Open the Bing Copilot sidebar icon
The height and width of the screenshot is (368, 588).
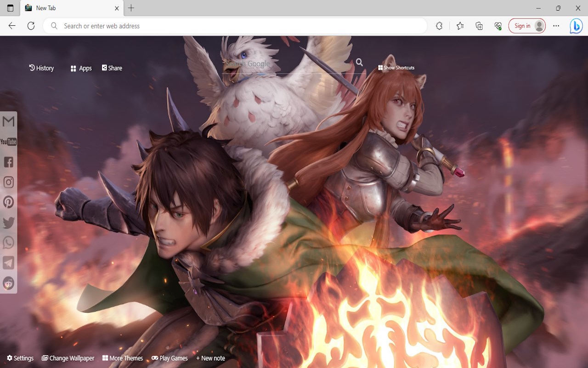point(576,26)
